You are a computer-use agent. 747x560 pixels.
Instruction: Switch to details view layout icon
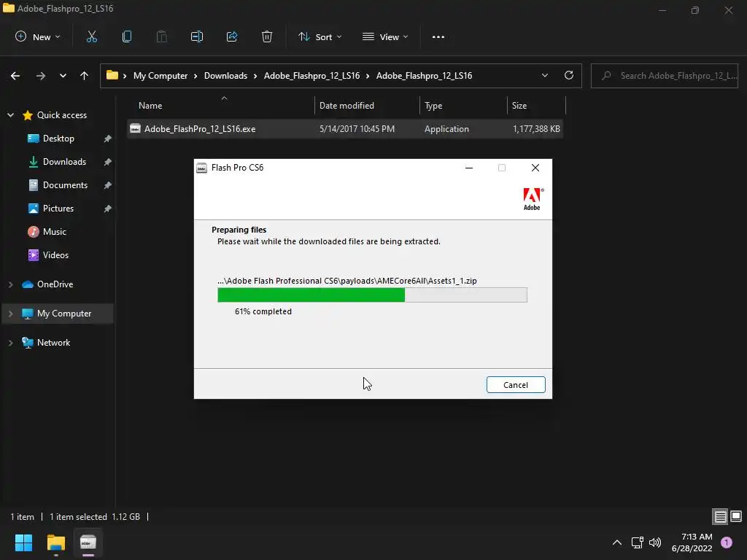[x=720, y=516]
